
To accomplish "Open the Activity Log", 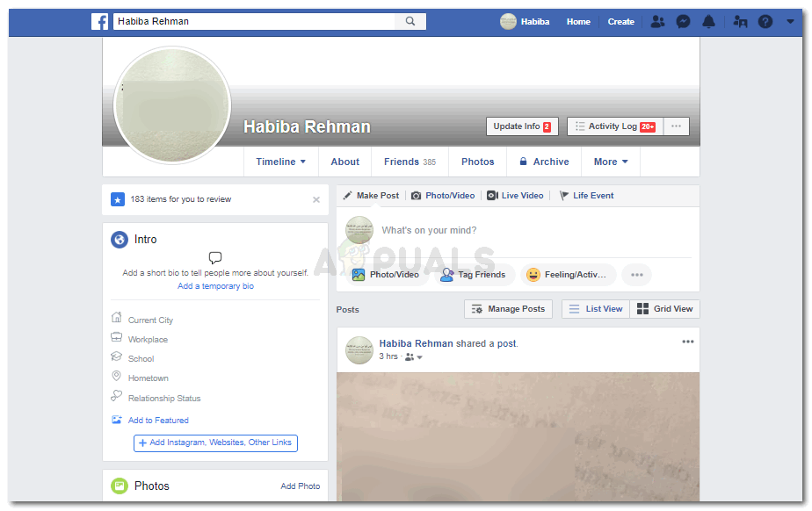I will 615,126.
